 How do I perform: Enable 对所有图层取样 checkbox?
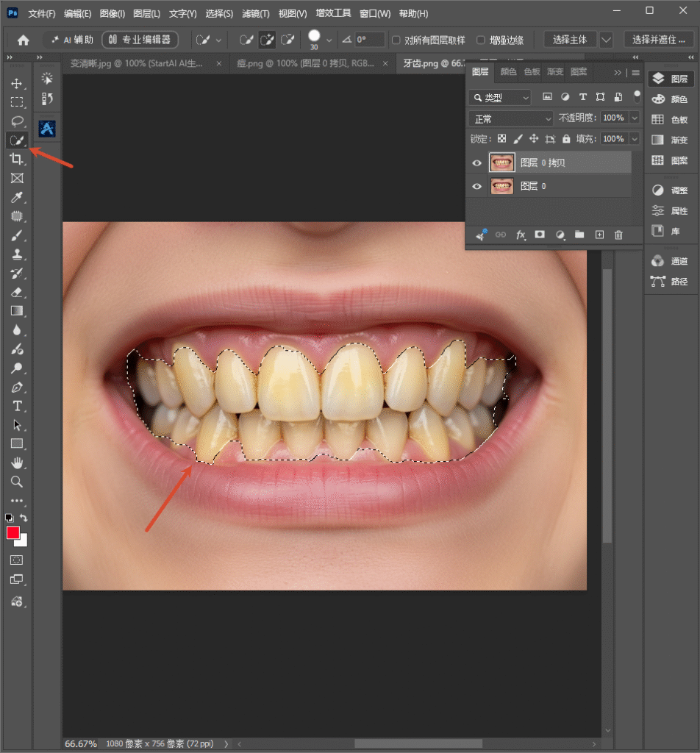[x=396, y=40]
